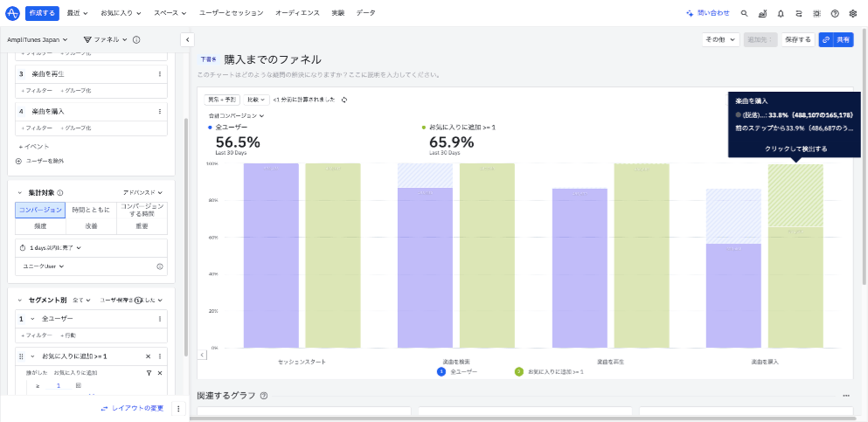This screenshot has width=868, height=422.
Task: Click the レイアウトの変更 link
Action: [x=132, y=408]
